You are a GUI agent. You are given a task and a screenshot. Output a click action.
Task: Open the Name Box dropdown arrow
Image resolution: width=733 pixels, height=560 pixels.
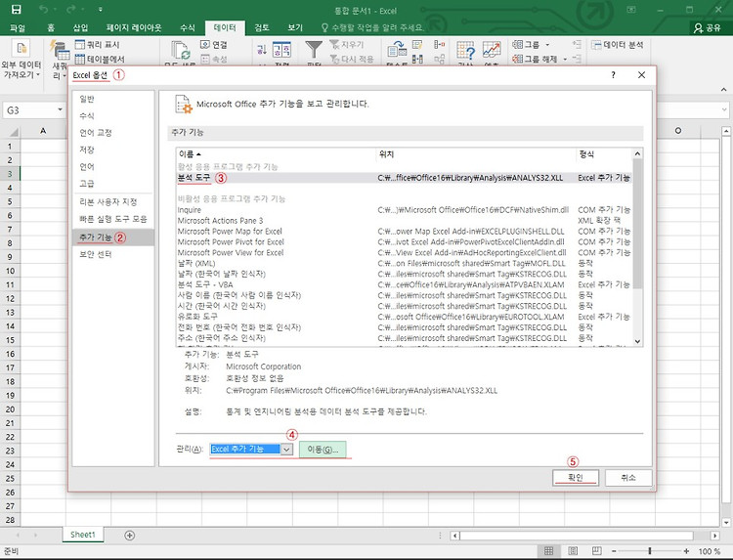point(60,109)
